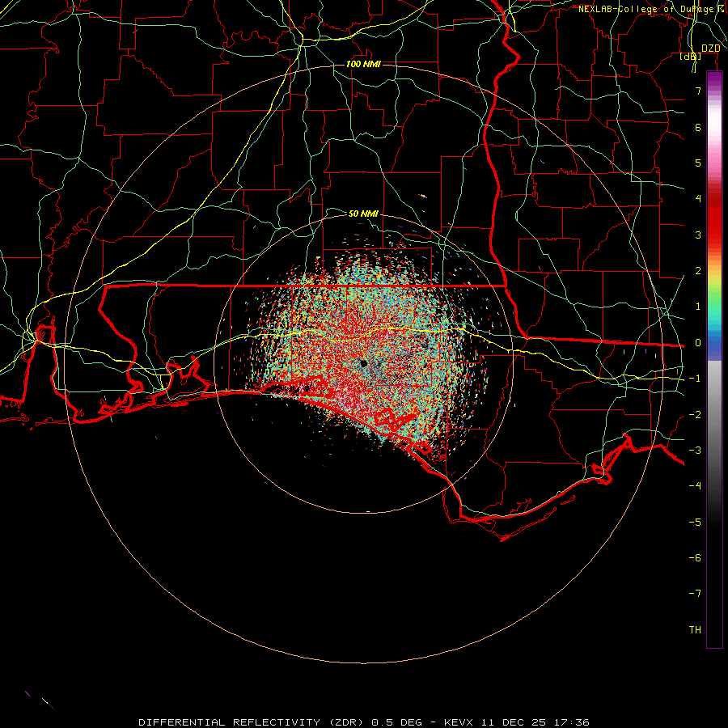This screenshot has width=728, height=728.
Task: Click the 'KEVX' station identifier
Action: (x=459, y=722)
